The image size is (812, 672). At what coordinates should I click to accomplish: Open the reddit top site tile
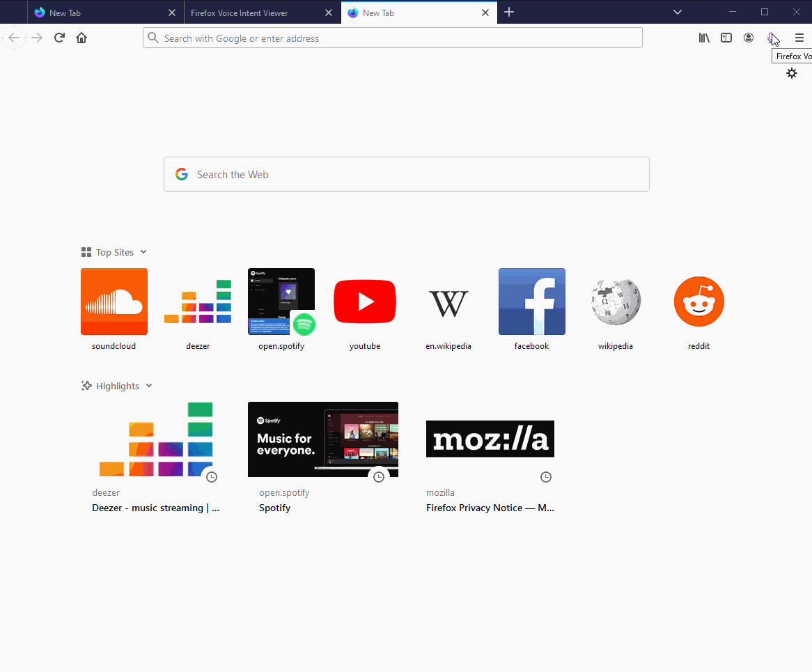point(698,302)
